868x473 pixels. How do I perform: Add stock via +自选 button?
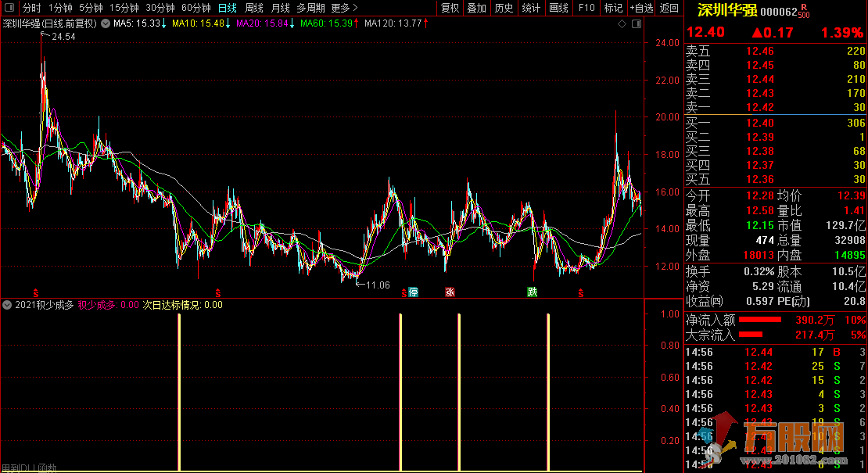[641, 8]
